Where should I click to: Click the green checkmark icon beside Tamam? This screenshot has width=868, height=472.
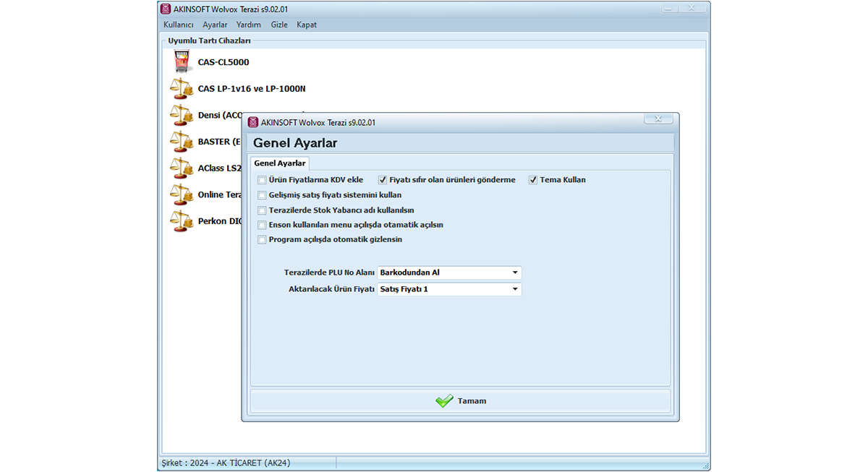[444, 401]
